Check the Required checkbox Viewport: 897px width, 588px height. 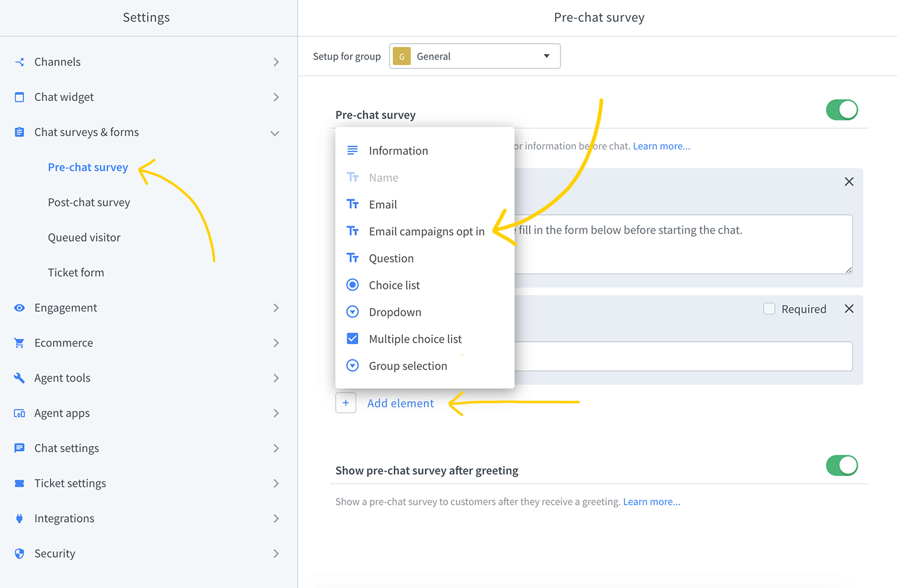point(769,309)
